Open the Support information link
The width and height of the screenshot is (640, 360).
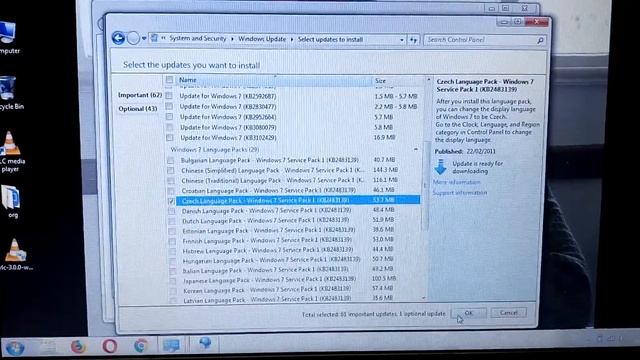click(460, 192)
